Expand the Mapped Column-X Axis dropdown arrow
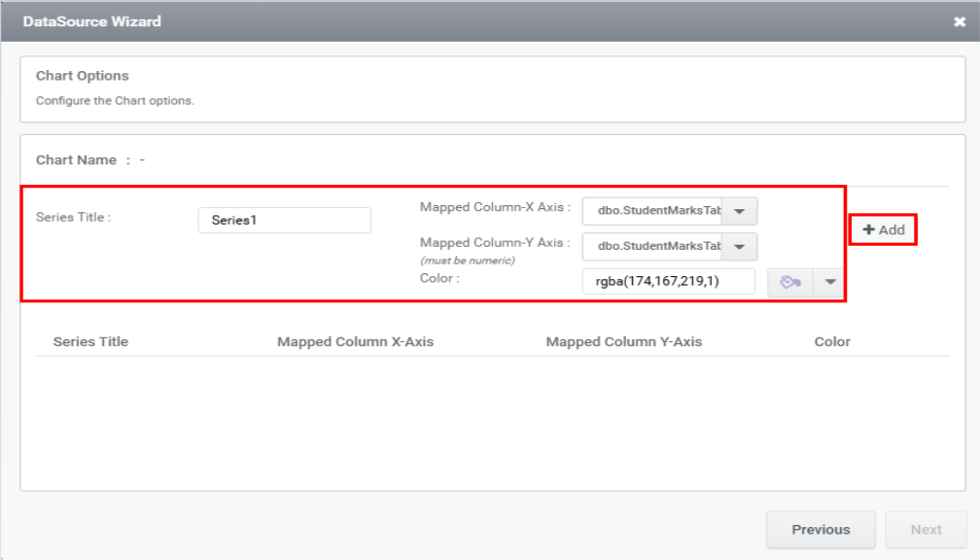 (x=739, y=211)
